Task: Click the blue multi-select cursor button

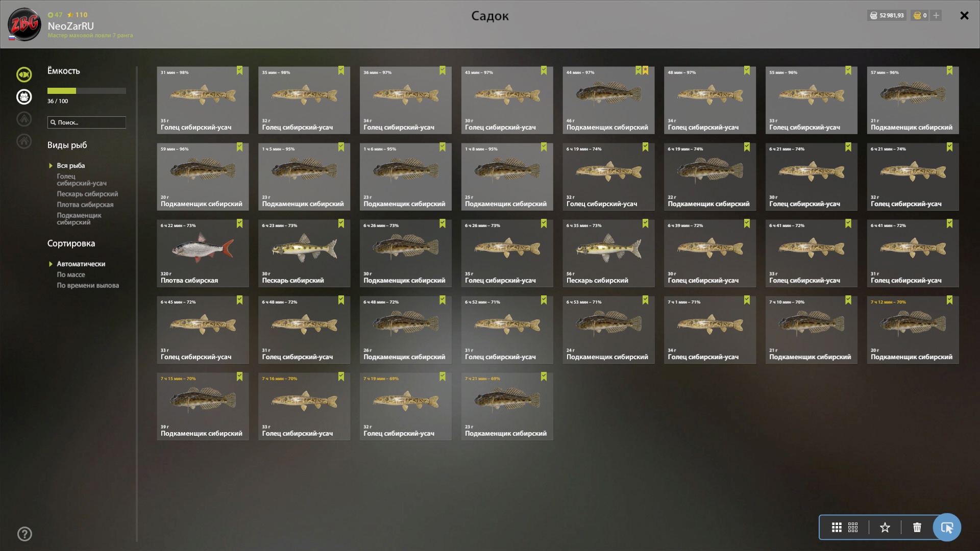Action: click(x=947, y=528)
